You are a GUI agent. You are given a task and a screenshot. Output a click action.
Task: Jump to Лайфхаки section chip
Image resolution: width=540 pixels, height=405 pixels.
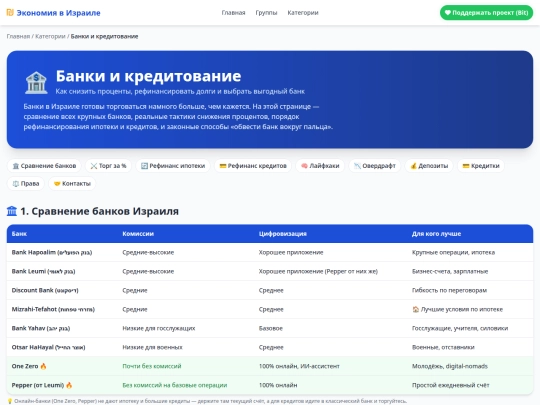point(320,166)
